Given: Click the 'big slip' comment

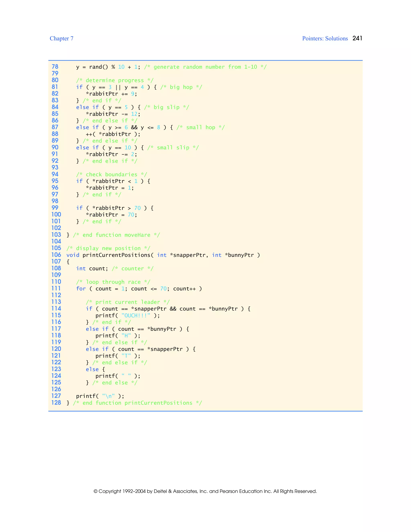Looking at the screenshot, I should click(167, 107).
